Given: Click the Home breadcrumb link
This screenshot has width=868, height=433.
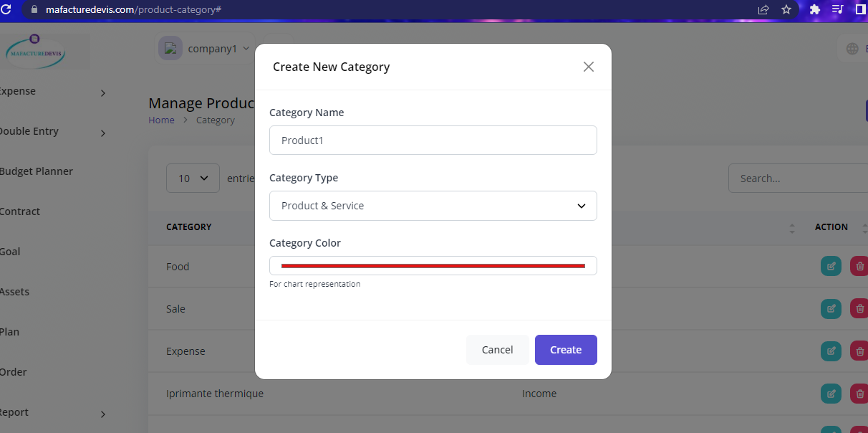Looking at the screenshot, I should tap(161, 120).
